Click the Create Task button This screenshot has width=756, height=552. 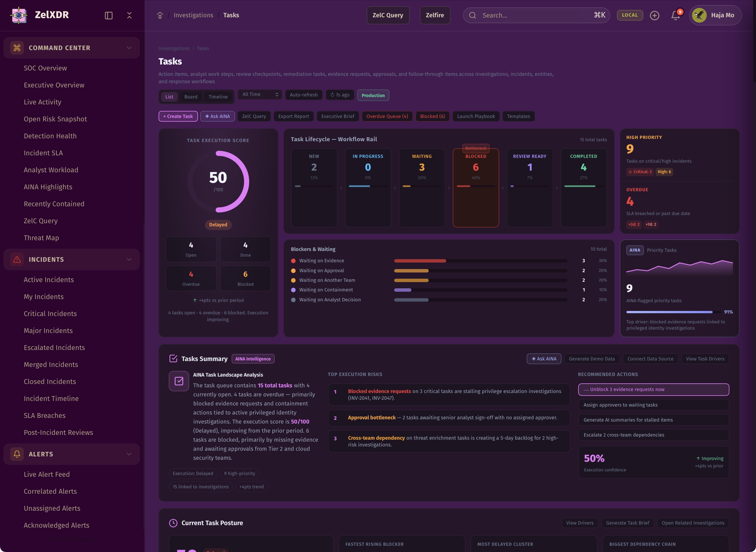click(x=178, y=116)
